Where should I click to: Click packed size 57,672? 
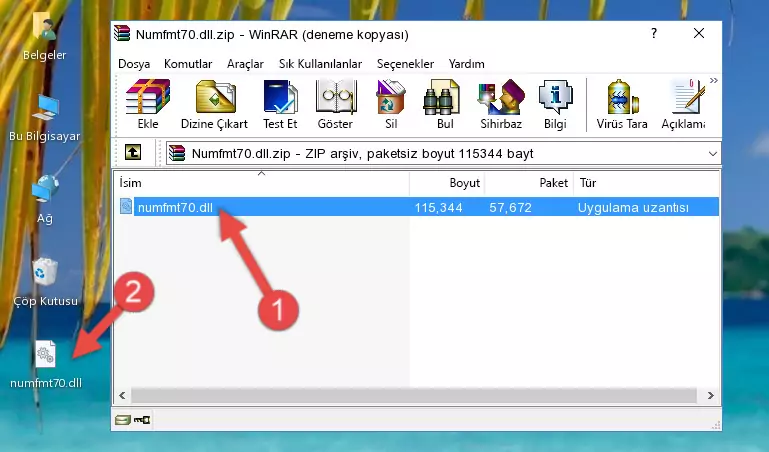tap(511, 208)
